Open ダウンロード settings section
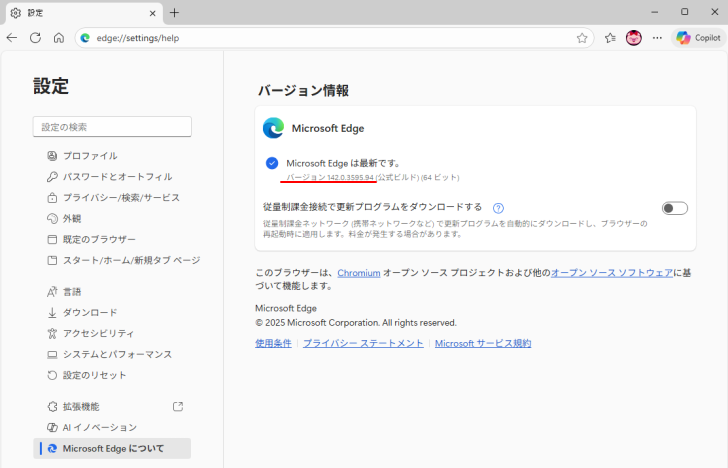The width and height of the screenshot is (728, 468). coord(83,313)
